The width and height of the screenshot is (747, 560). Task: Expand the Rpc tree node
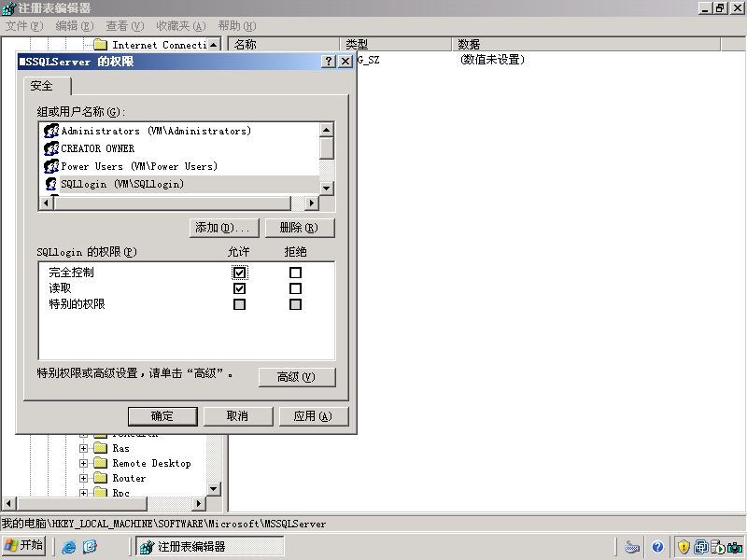[x=83, y=493]
